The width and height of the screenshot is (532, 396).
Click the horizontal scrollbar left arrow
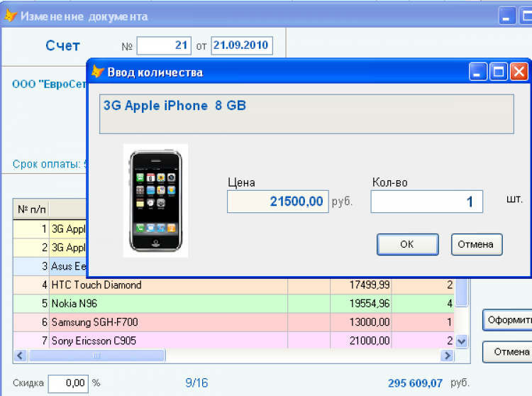[20, 356]
